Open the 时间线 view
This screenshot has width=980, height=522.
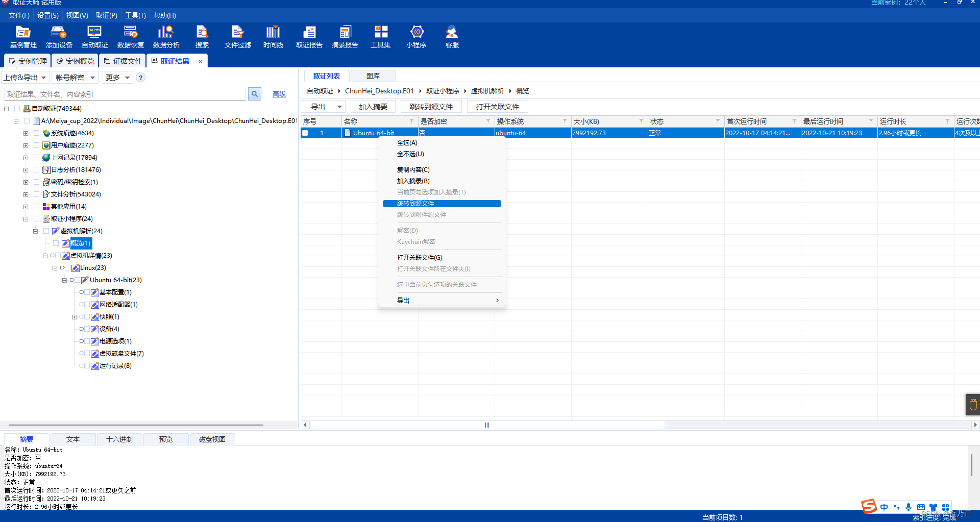[274, 37]
